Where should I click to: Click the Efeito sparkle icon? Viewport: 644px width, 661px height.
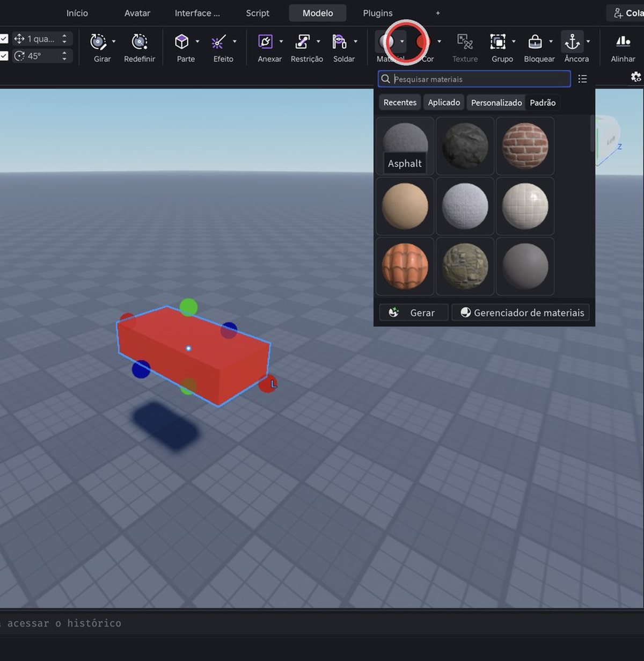(218, 41)
